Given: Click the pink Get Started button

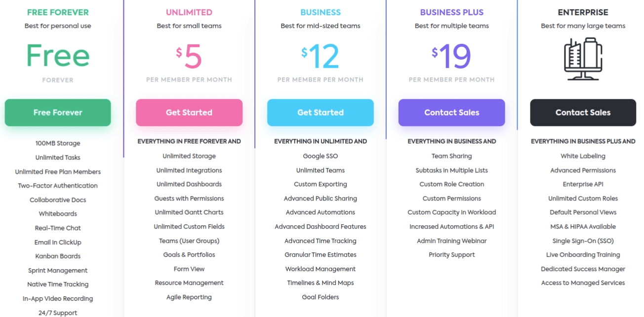Looking at the screenshot, I should click(189, 113).
